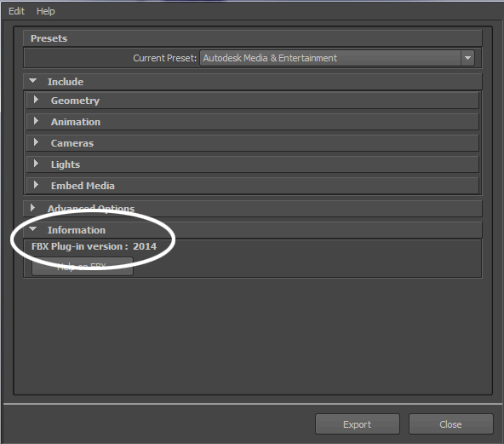Viewport: 504px width, 444px height.
Task: Click the triangle arrow beside Animation
Action: point(36,121)
